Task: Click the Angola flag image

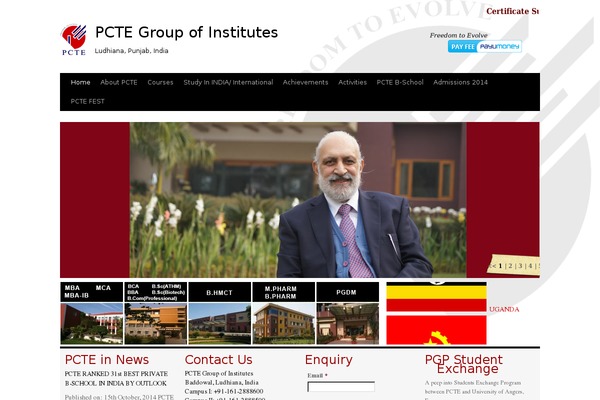Action: [x=436, y=330]
